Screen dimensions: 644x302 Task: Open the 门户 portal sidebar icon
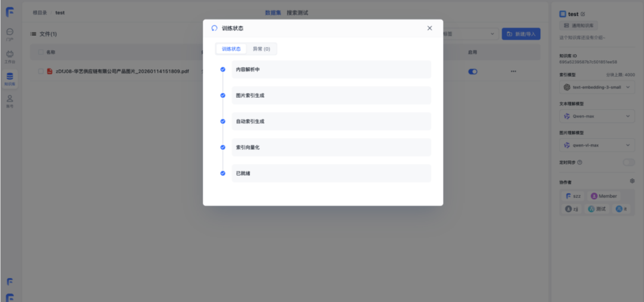(10, 34)
